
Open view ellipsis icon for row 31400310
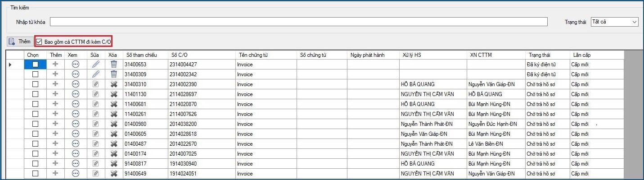point(75,84)
